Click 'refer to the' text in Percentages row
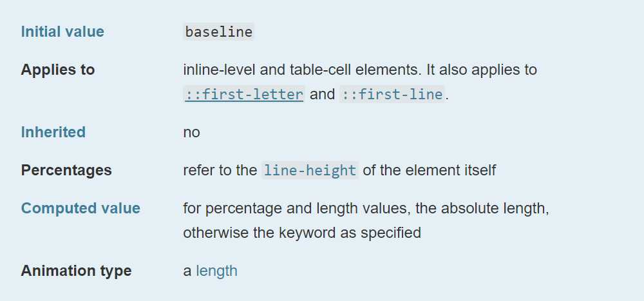This screenshot has height=301, width=644. (x=220, y=170)
